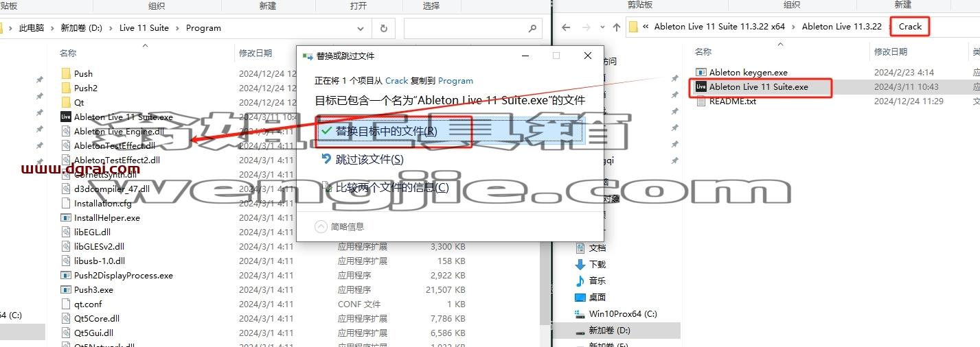This screenshot has width=980, height=347.
Task: Click the Crack link in the copy dialog
Action: point(397,81)
